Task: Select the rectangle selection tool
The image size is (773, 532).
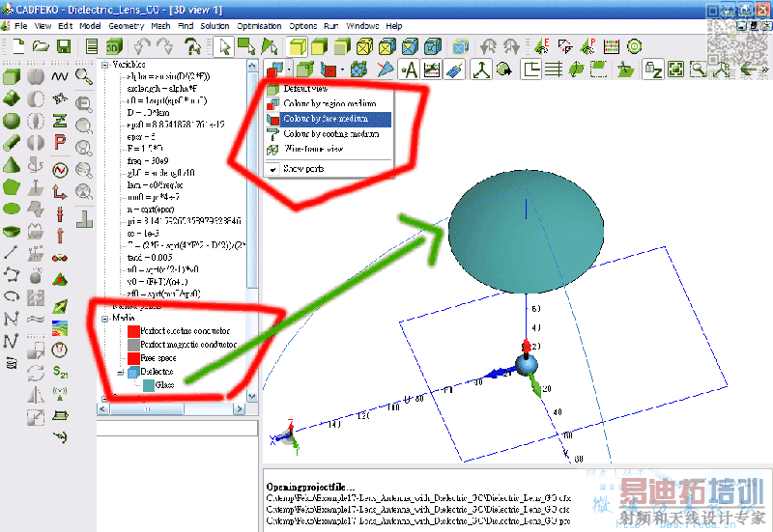Action: click(x=246, y=46)
